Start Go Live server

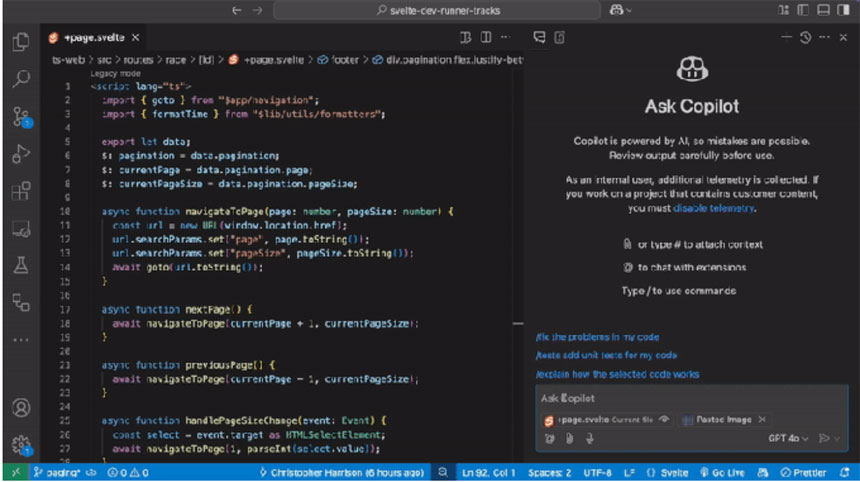point(722,472)
